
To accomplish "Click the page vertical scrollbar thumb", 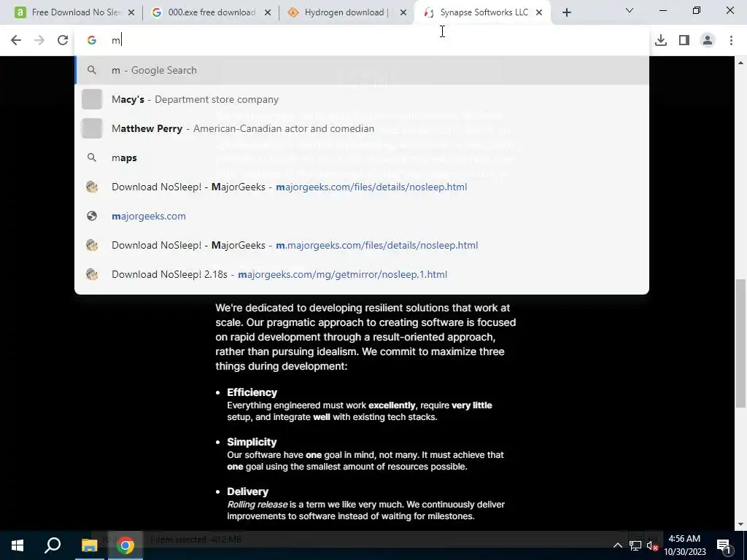I will [740, 343].
